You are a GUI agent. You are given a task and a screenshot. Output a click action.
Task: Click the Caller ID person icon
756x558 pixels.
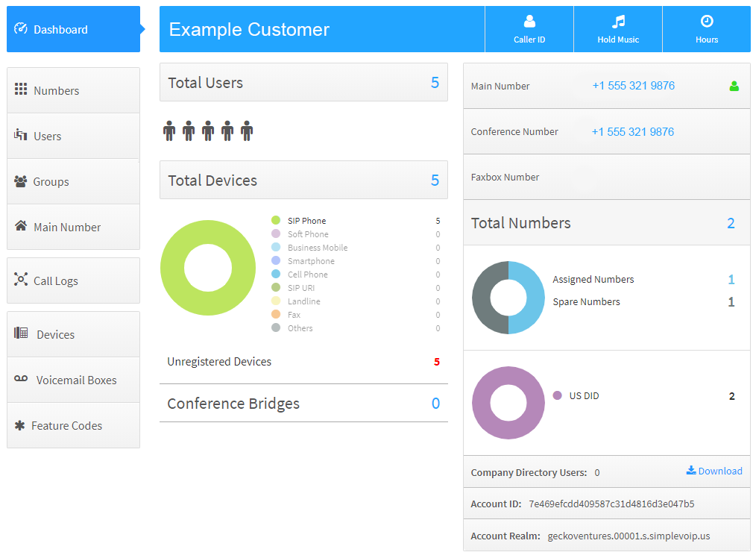[529, 22]
